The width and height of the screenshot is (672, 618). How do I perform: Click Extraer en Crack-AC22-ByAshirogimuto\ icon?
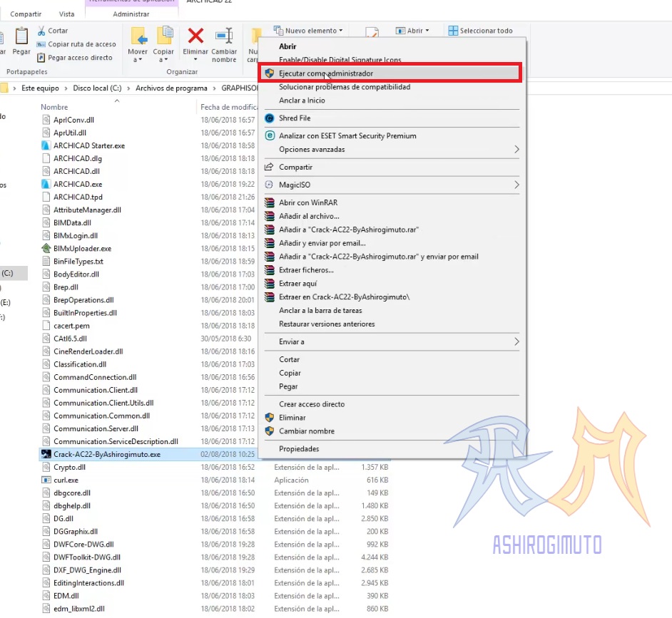point(269,297)
